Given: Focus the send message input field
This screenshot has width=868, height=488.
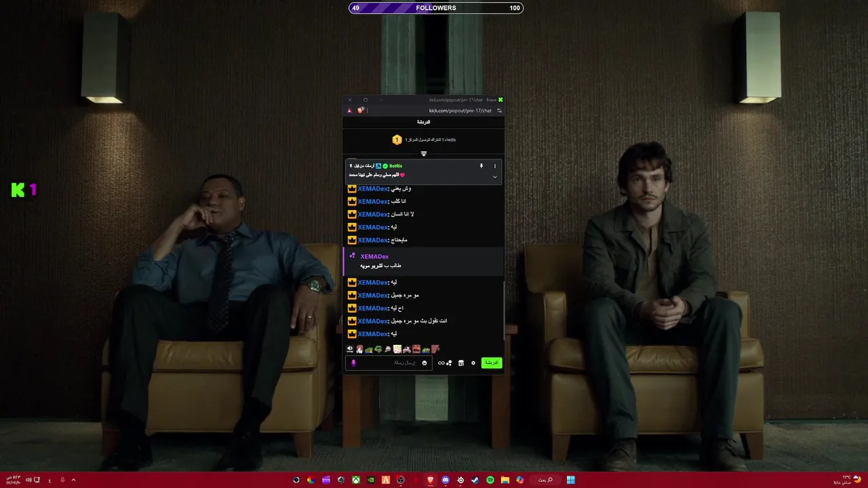Looking at the screenshot, I should click(x=389, y=363).
